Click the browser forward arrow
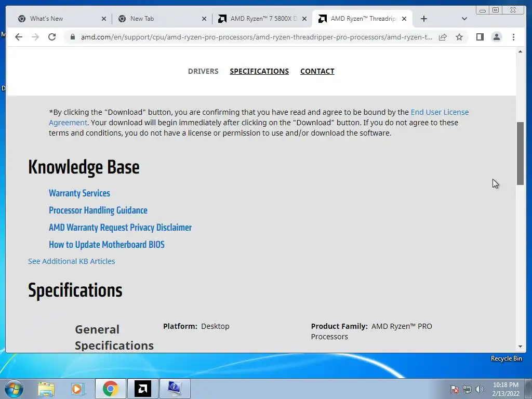The height and width of the screenshot is (399, 532). [x=35, y=37]
